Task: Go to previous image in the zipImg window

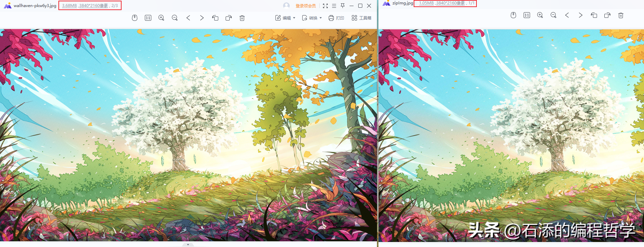Action: pos(567,15)
